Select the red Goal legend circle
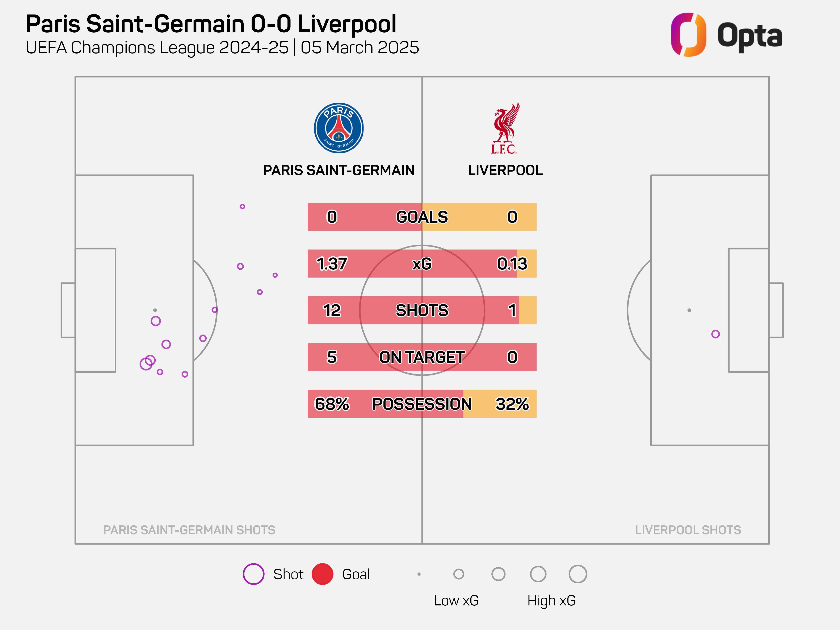Screen dimensions: 840x630 coord(322,574)
